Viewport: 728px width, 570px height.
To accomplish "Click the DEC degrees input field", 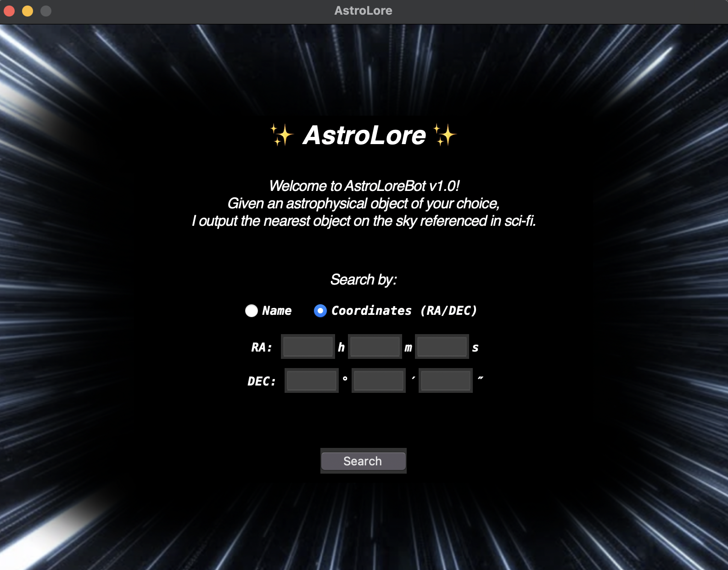I will pyautogui.click(x=312, y=380).
